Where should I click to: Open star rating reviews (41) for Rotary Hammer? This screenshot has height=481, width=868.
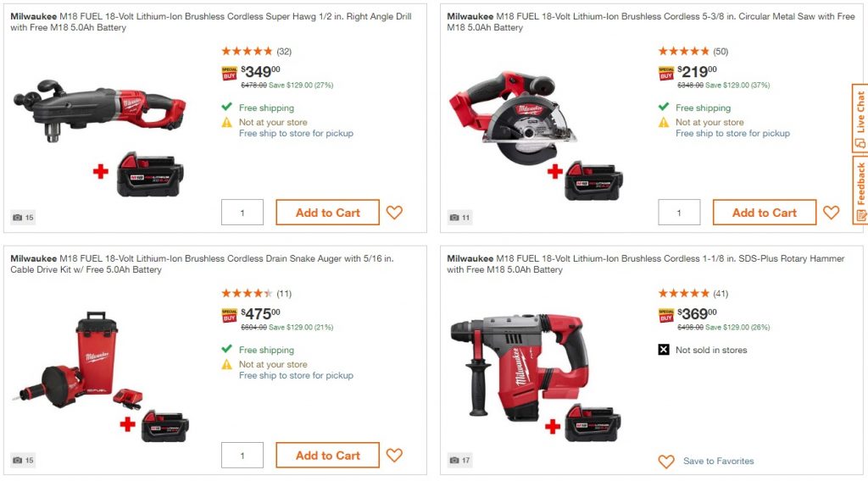coord(693,294)
